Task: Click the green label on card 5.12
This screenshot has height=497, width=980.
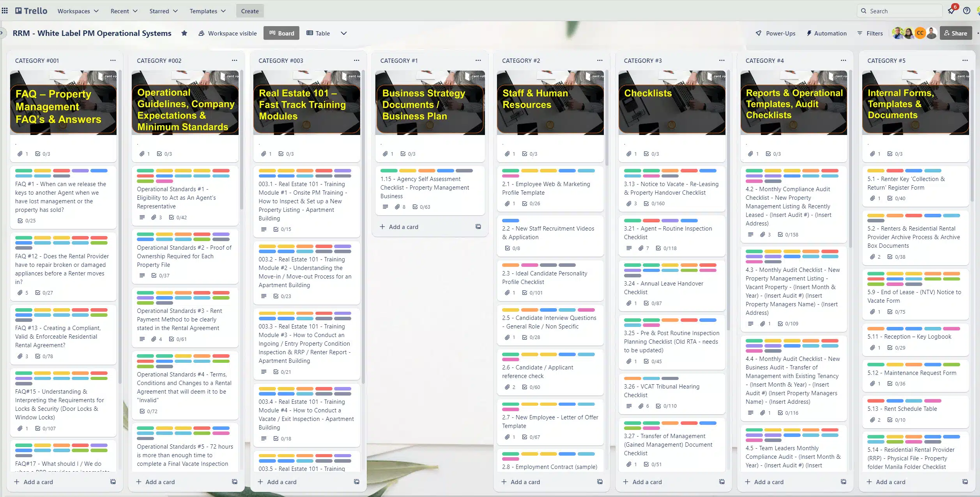Action: [x=876, y=364]
